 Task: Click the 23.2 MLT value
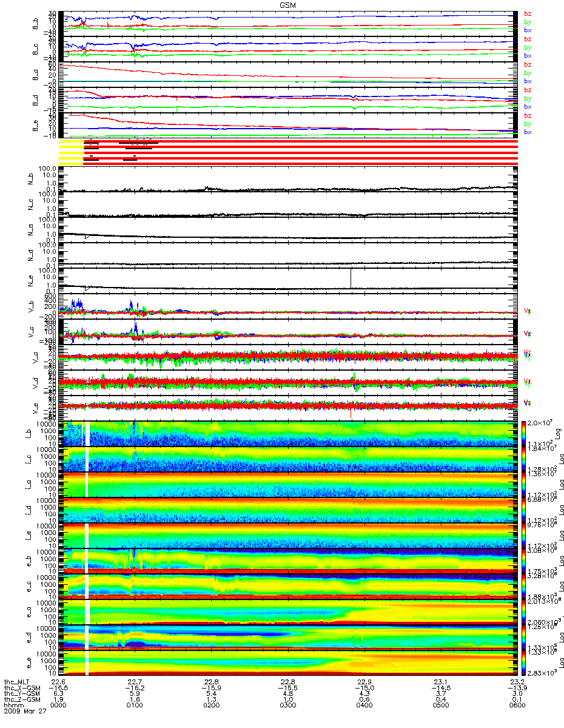517,682
